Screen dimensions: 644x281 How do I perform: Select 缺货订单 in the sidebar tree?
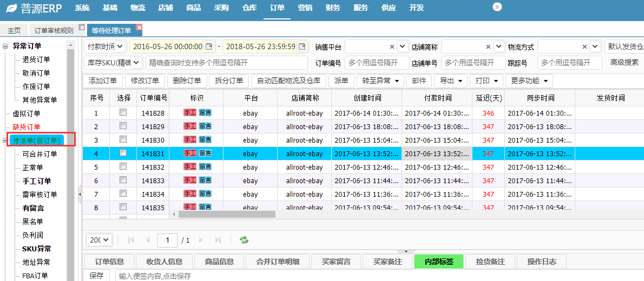point(27,127)
